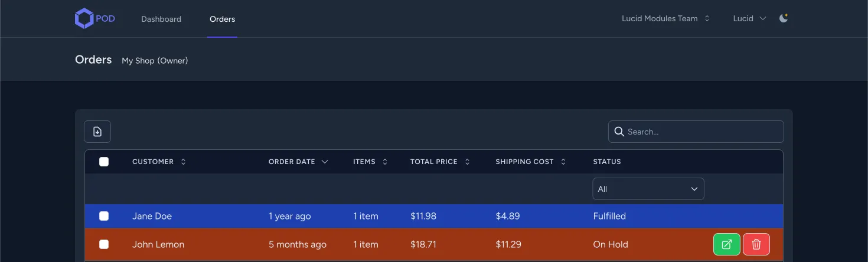Viewport: 868px width, 262px height.
Task: Check the Jane Doe order checkbox
Action: tap(104, 216)
